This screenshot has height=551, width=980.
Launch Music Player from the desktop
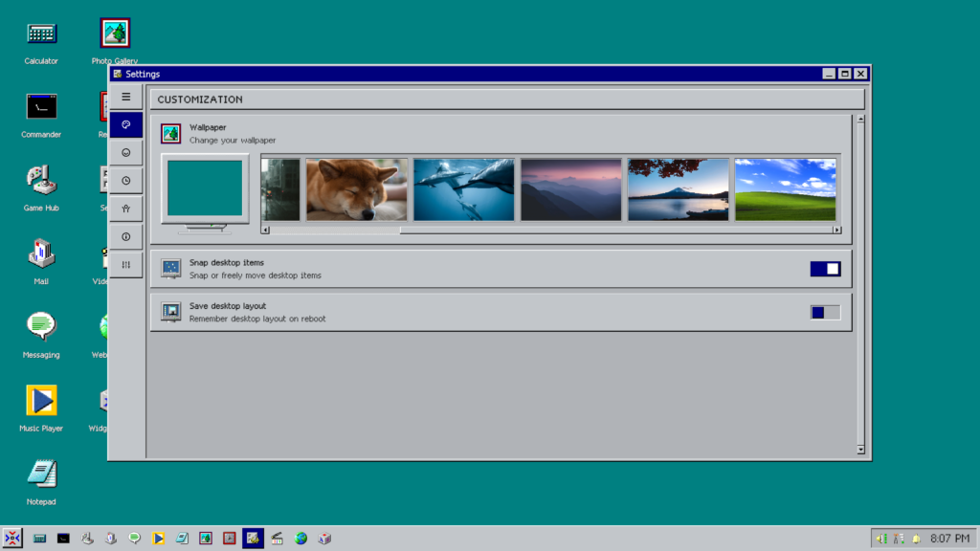[x=40, y=400]
